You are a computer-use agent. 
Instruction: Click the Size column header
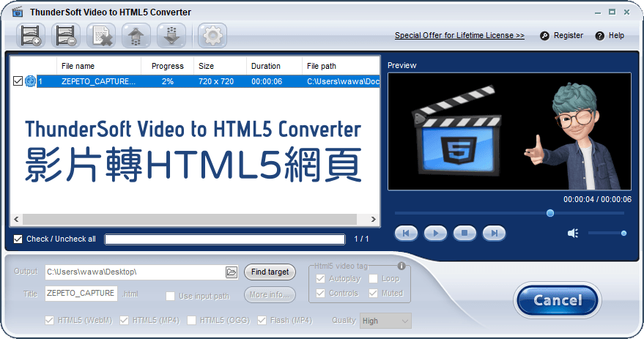[220, 66]
